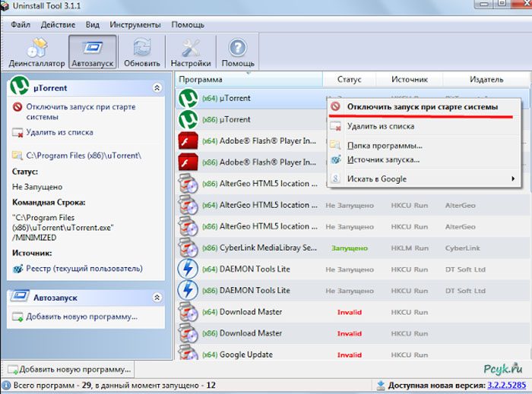Select Invalid status in Google Update row
The image size is (532, 394).
(x=350, y=355)
